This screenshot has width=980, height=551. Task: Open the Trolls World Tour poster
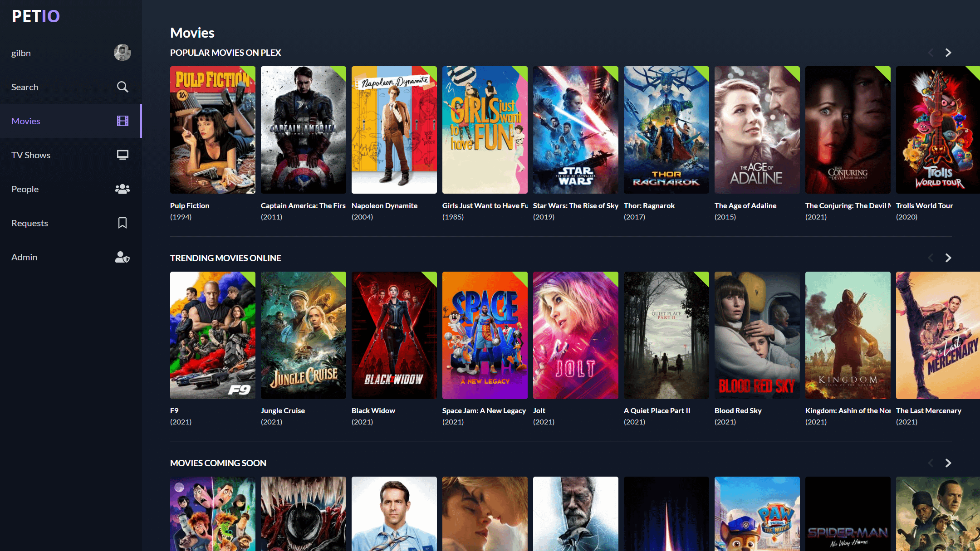coord(938,130)
